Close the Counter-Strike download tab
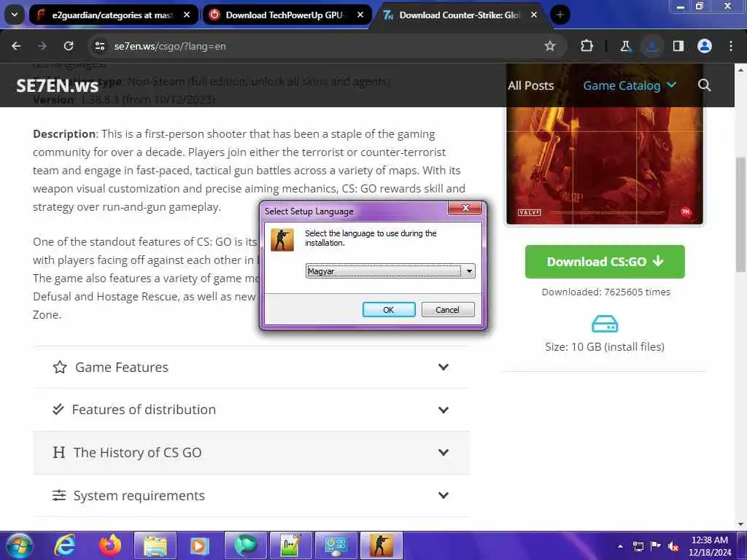 533,15
